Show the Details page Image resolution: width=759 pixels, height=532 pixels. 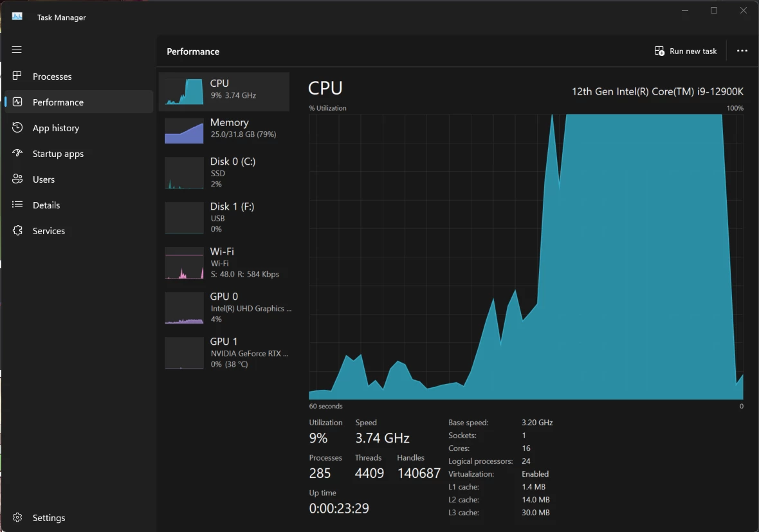[x=79, y=205]
